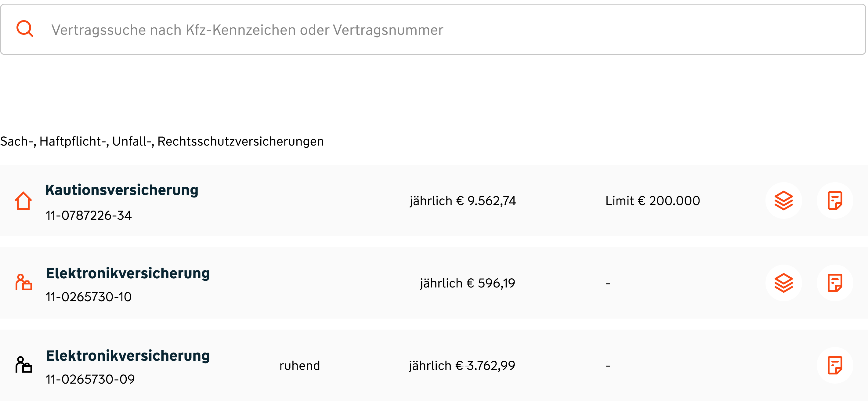868x401 pixels.
Task: Click the house icon beside Kautionsversicherung
Action: (x=23, y=201)
